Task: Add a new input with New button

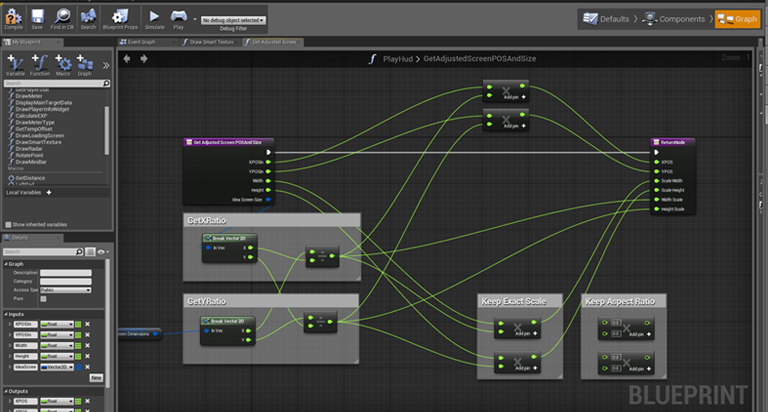Action: 96,378
